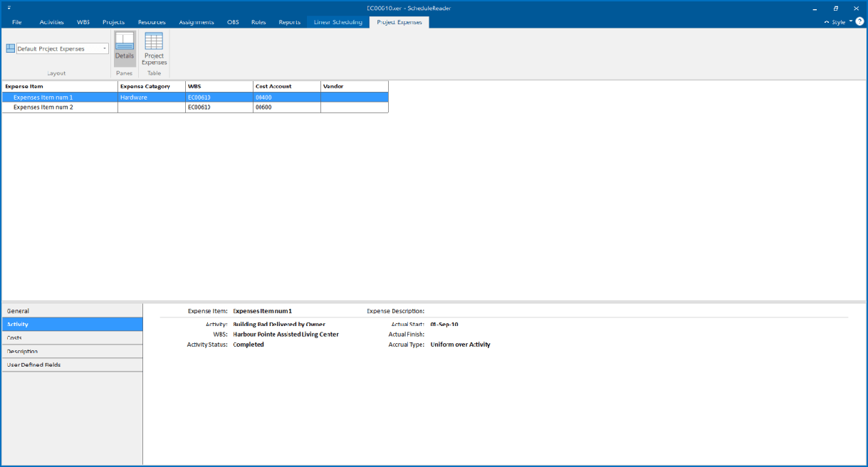Screen dimensions: 868x467
Task: Click the Completed activity status value
Action: click(249, 345)
